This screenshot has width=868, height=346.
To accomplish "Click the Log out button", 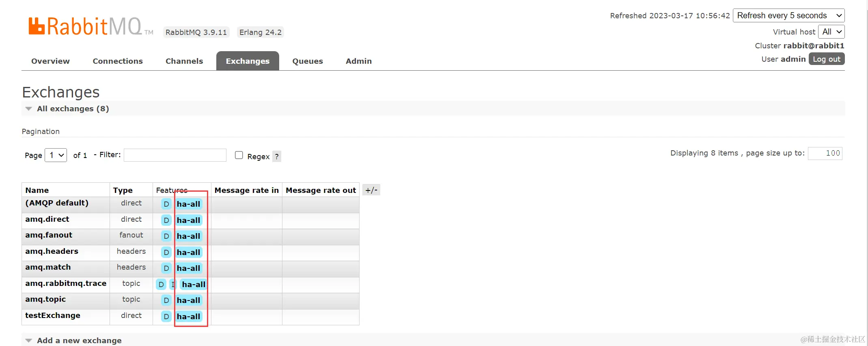I will 827,59.
